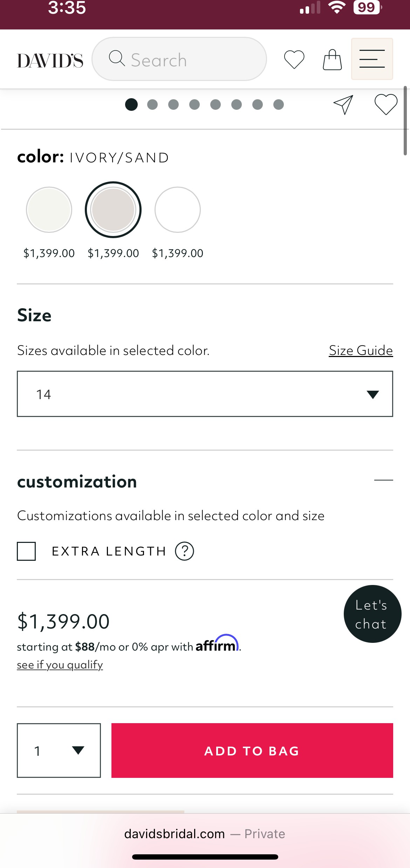
Task: Open the Size Guide link
Action: point(361,350)
